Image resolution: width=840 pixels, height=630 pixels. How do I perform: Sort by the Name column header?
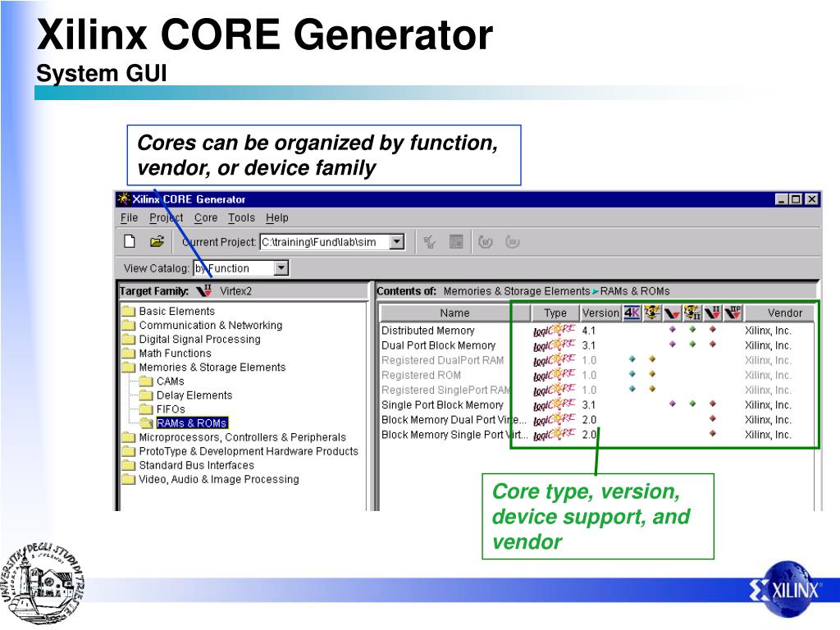454,313
